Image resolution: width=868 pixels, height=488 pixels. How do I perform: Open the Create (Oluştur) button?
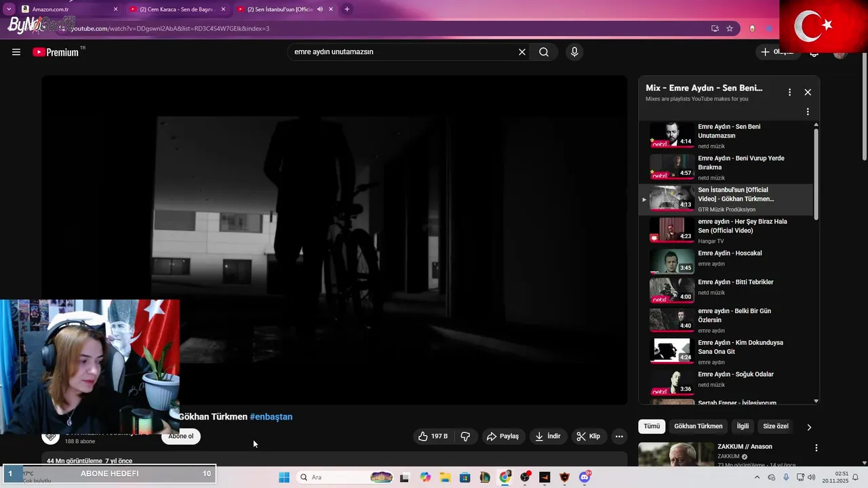click(x=778, y=52)
